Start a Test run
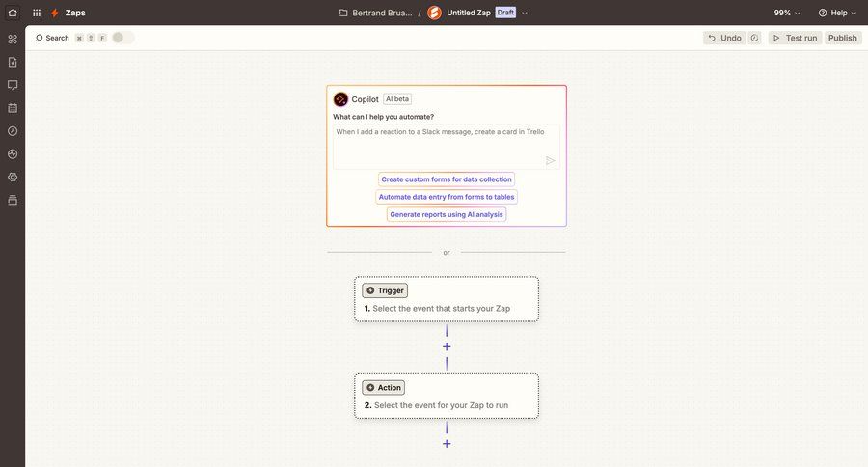 795,38
